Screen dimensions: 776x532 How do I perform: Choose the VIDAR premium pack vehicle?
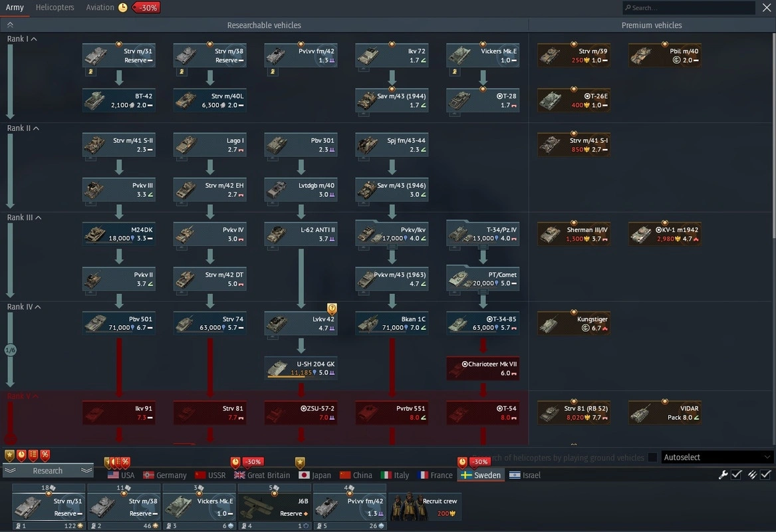click(x=664, y=413)
